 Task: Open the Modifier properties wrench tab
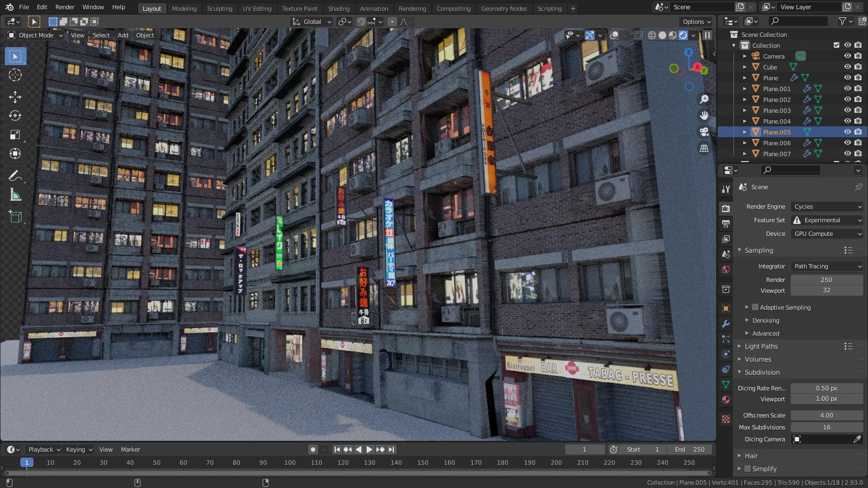click(725, 324)
